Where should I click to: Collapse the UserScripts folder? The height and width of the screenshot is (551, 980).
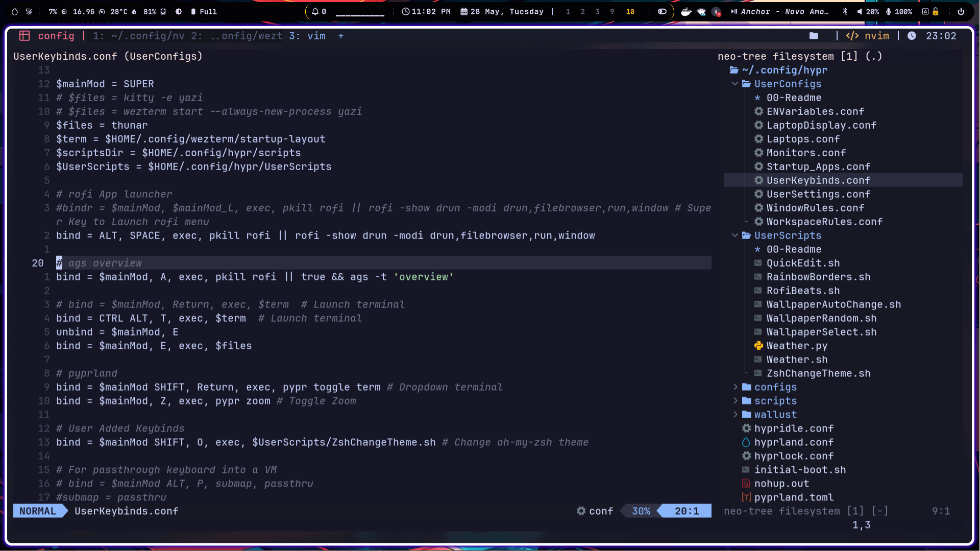pos(734,235)
